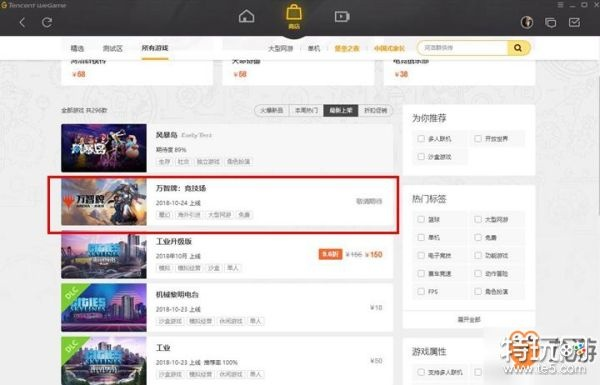Open the hamburger menu in title bar
This screenshot has width=600, height=385.
(560, 5)
